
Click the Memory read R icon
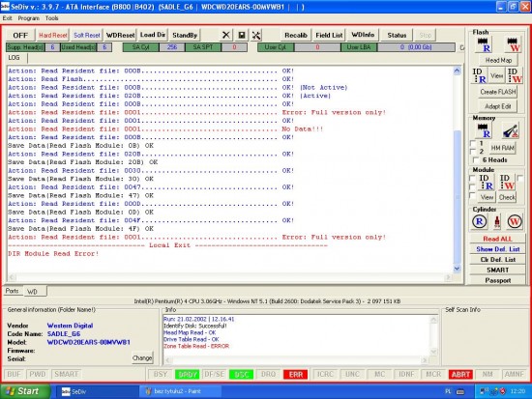(x=484, y=130)
